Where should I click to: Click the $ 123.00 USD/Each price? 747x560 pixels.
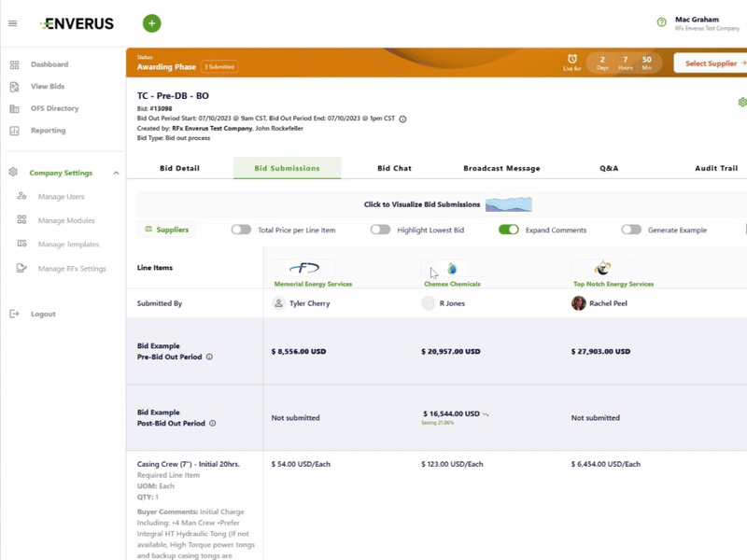click(x=452, y=464)
